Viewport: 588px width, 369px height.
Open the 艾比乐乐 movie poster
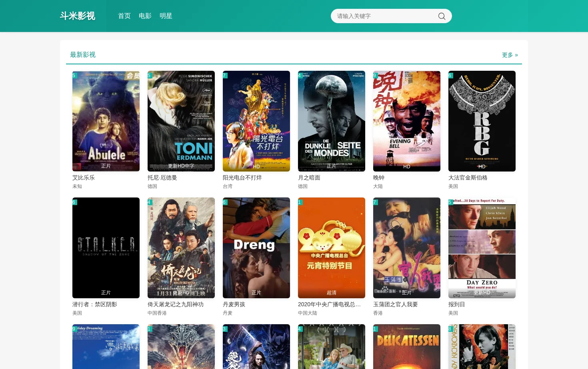tap(106, 121)
